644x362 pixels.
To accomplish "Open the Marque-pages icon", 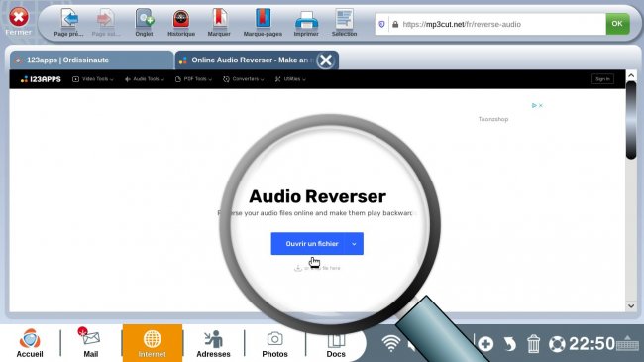I will (x=263, y=19).
